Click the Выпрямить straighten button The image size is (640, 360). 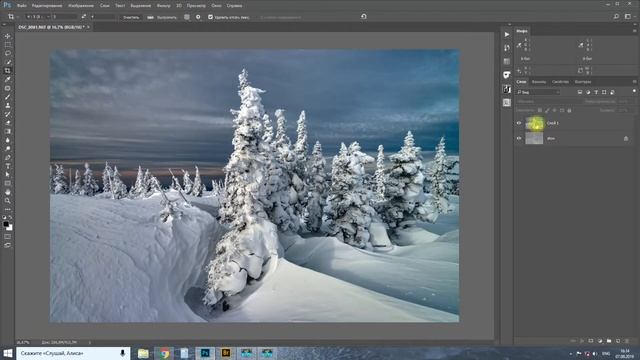[162, 17]
